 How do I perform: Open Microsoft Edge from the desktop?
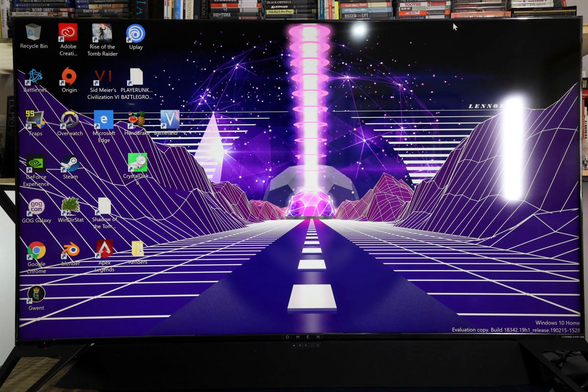pyautogui.click(x=103, y=120)
